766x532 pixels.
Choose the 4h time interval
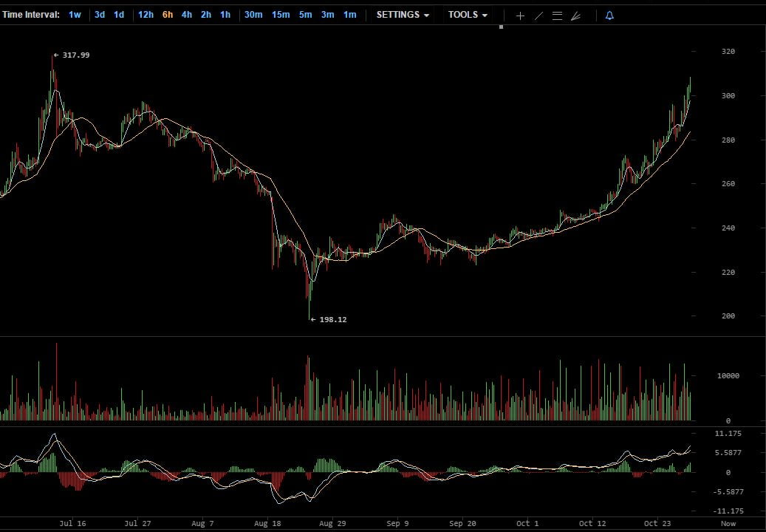click(187, 15)
